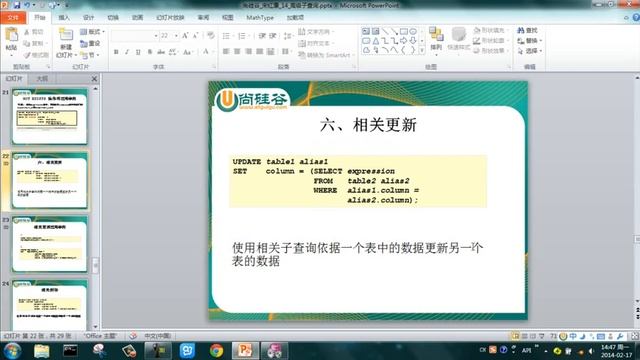Click the Shape Fill (形状填充) button

pyautogui.click(x=490, y=31)
